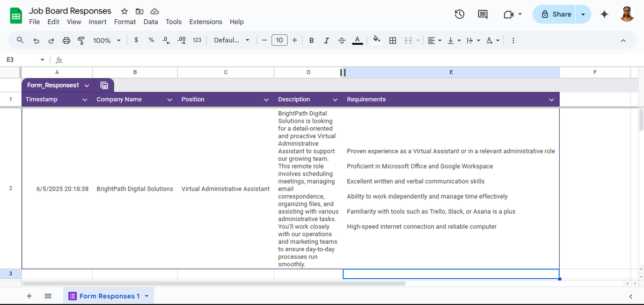Screen dimensions: 644x305
Task: Format as currency with dollar icon
Action: tap(136, 40)
